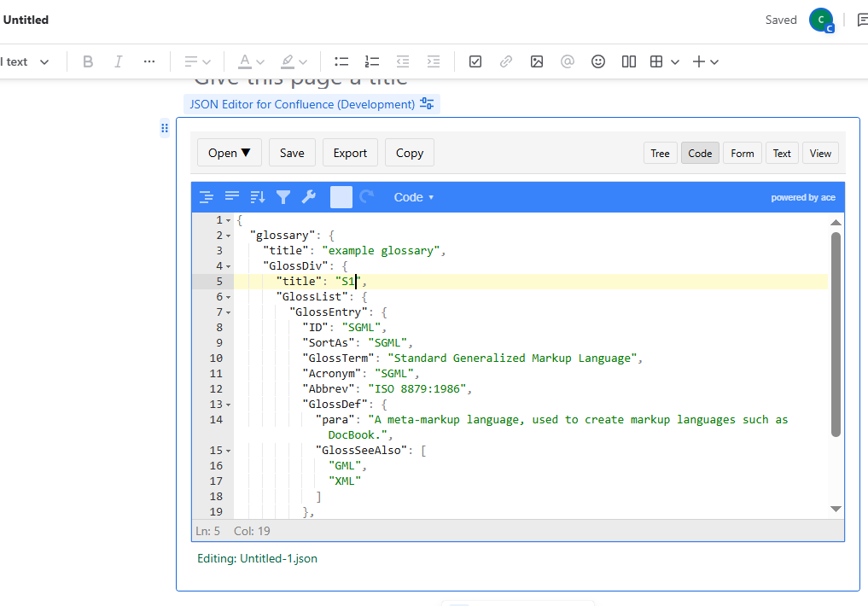This screenshot has width=868, height=606.
Task: Click the "ISO 8879:1986" value
Action: (x=417, y=389)
